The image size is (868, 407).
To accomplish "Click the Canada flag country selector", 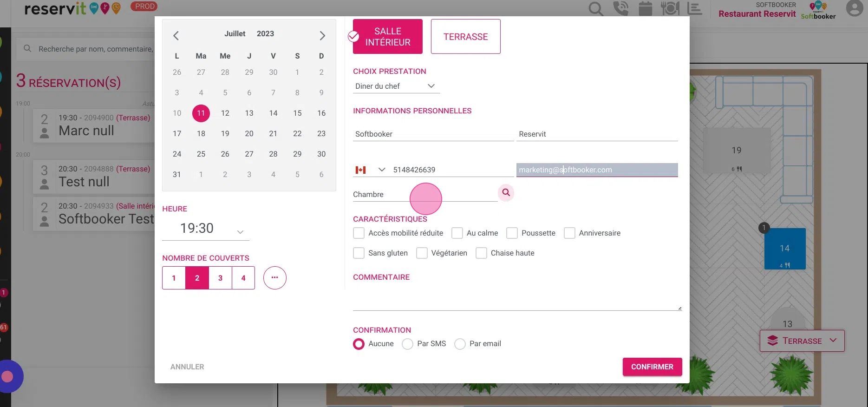I will [x=360, y=170].
